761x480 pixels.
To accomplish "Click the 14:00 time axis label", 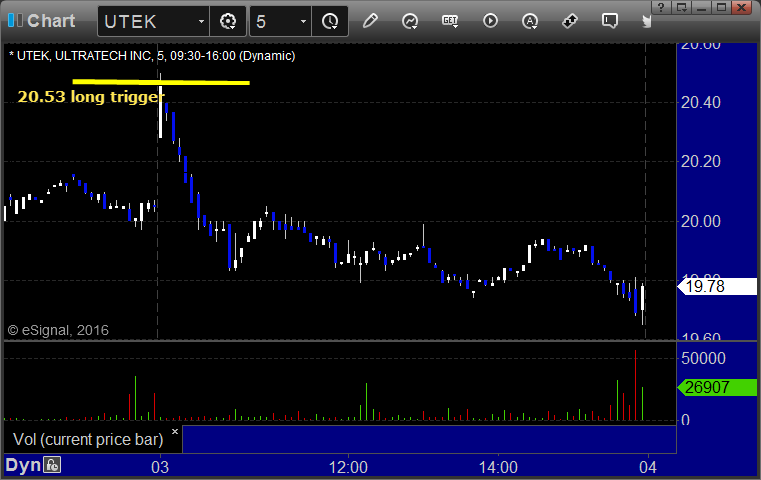I will pos(498,467).
